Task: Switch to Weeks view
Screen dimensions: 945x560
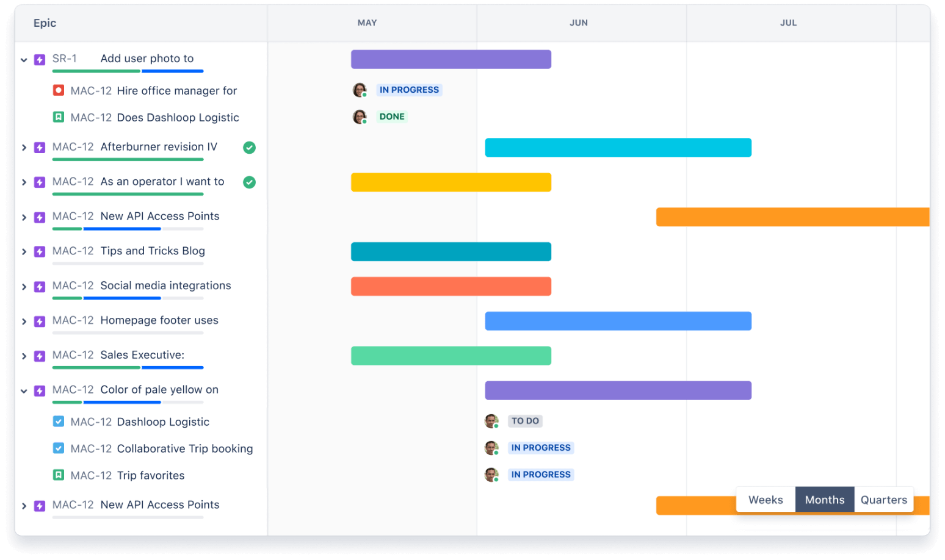Action: pyautogui.click(x=765, y=499)
